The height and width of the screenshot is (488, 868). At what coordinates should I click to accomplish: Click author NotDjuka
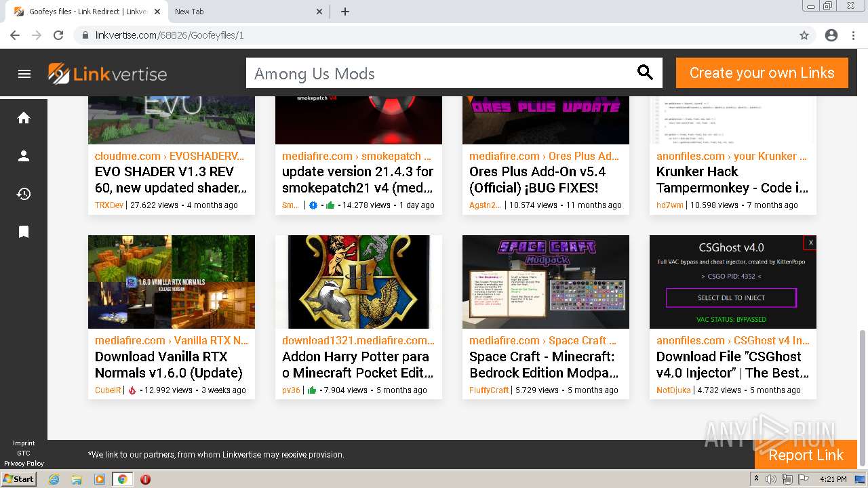pyautogui.click(x=673, y=390)
